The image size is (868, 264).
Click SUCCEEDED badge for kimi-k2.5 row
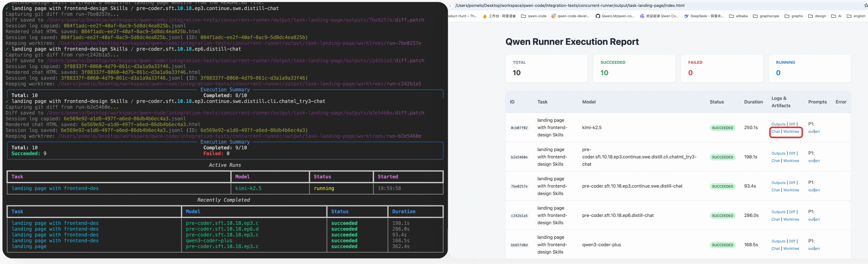coord(722,128)
